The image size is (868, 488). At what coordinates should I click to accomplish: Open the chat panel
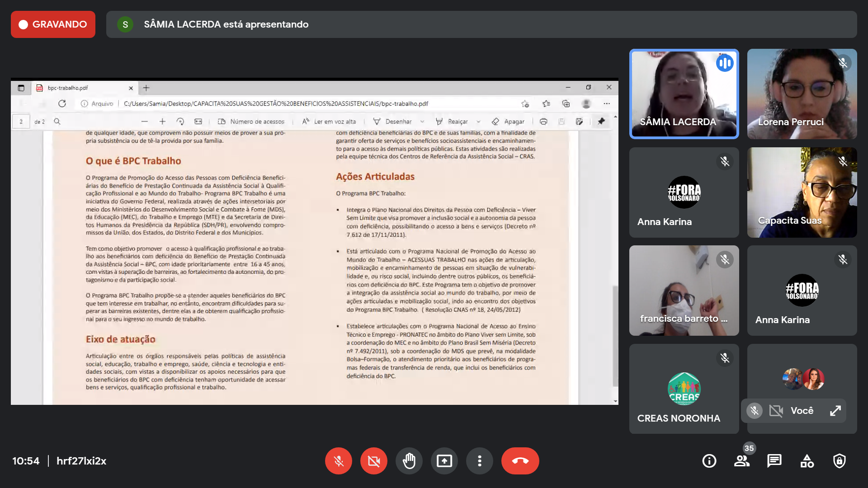tap(774, 461)
